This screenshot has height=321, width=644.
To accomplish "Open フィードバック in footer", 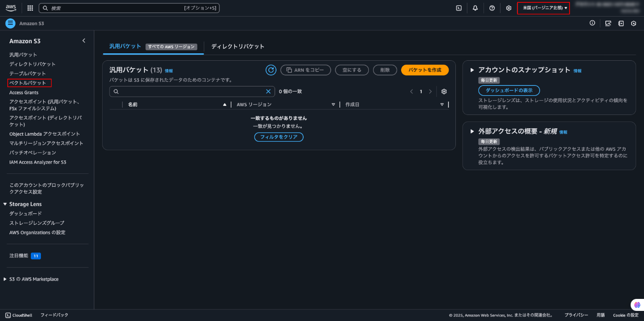I will pyautogui.click(x=54, y=315).
